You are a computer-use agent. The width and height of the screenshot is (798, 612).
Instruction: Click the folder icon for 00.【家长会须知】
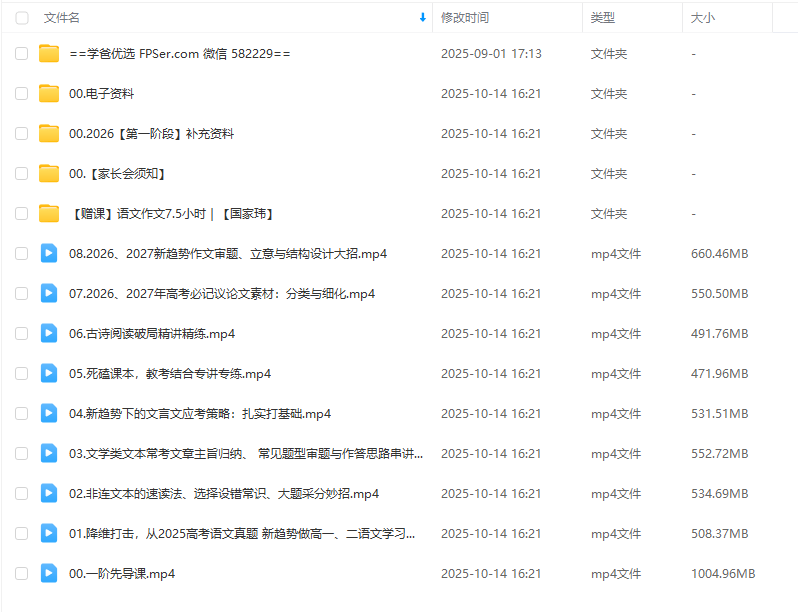(x=49, y=174)
